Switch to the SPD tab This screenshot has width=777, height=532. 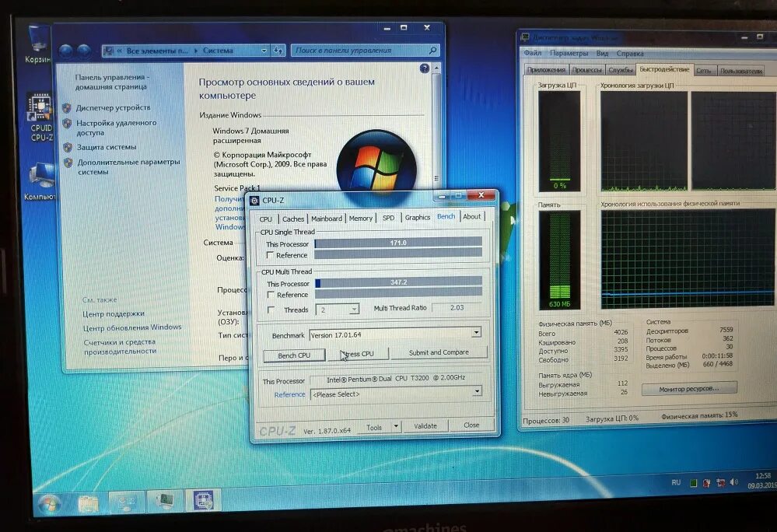[389, 218]
